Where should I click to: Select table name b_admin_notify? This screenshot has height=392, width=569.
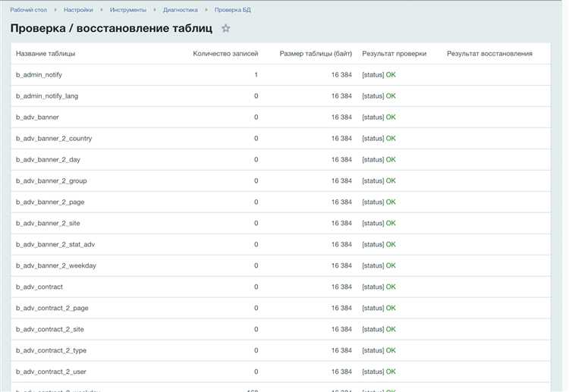[x=39, y=75]
